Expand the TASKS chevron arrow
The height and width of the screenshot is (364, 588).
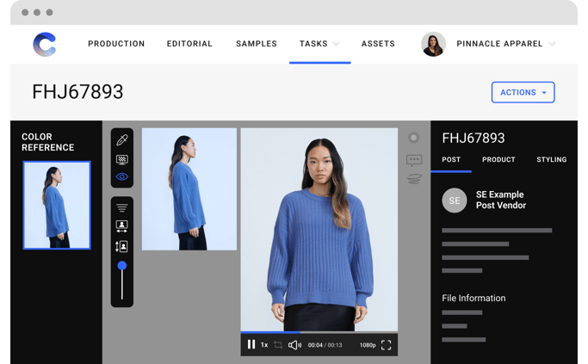click(336, 44)
